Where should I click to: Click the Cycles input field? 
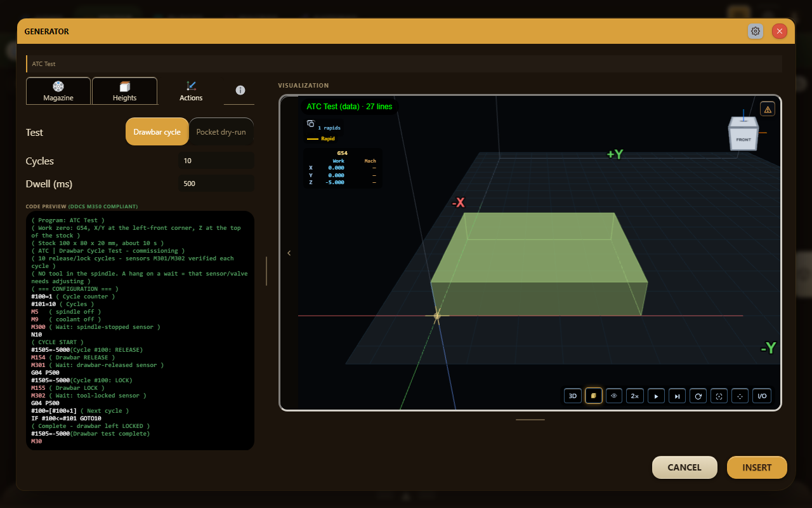216,161
